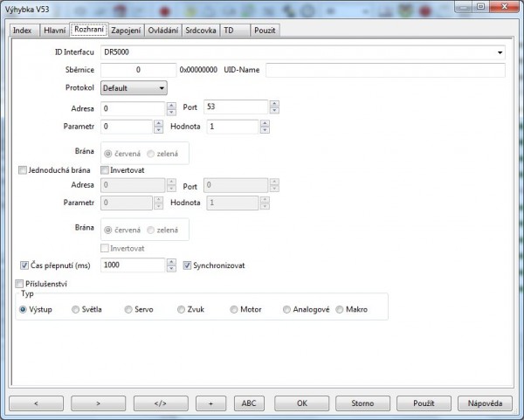Enable the Jednoduchá brána checkbox
Viewport: 524px width, 420px height.
pos(24,170)
